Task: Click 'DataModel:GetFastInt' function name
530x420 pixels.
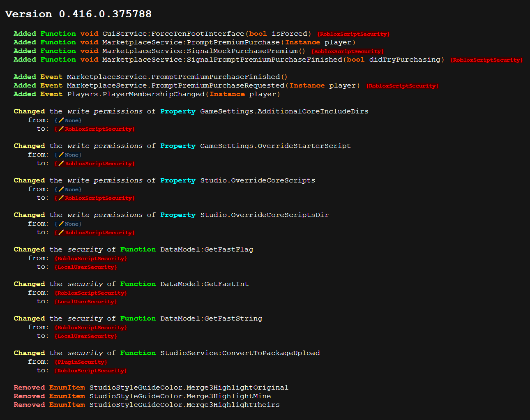Action: coord(204,284)
